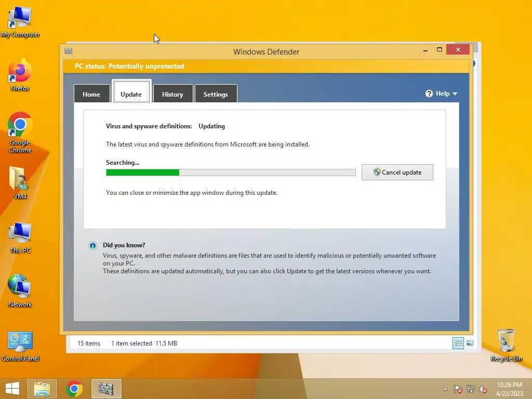This screenshot has width=532, height=399.
Task: Click the 'Did you know?' heading
Action: (124, 245)
